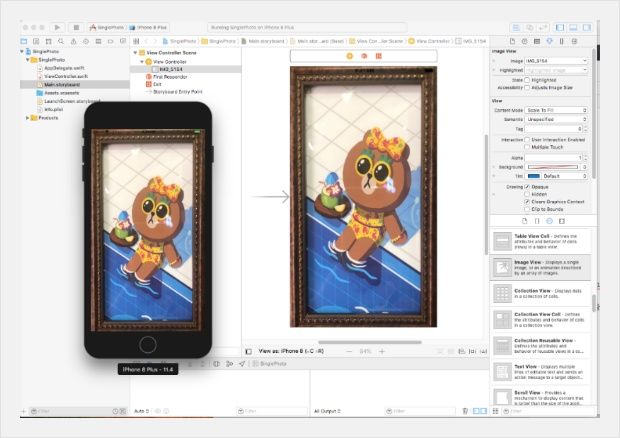Collapse the SinglePhoto project root
620x438 pixels.
pyautogui.click(x=22, y=51)
